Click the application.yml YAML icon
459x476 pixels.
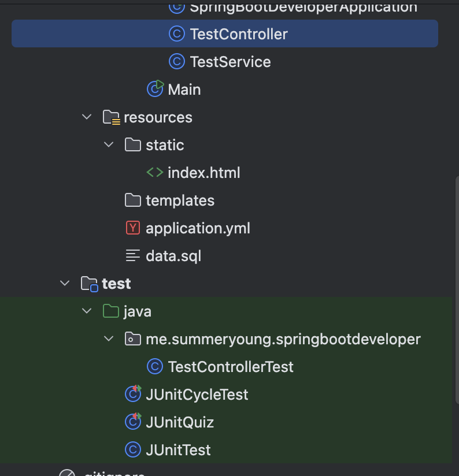pyautogui.click(x=133, y=228)
